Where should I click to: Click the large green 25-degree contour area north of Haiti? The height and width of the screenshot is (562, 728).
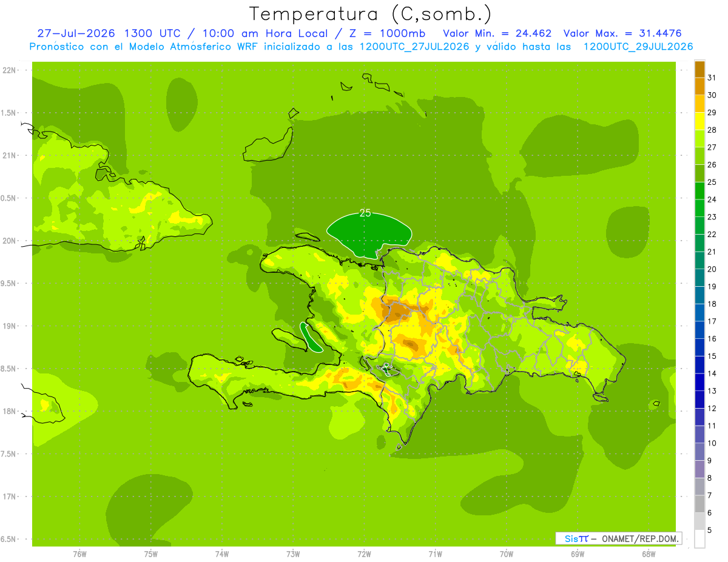pyautogui.click(x=368, y=235)
